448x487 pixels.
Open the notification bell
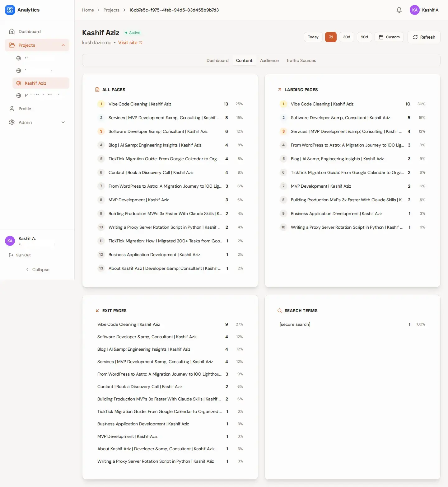(399, 10)
